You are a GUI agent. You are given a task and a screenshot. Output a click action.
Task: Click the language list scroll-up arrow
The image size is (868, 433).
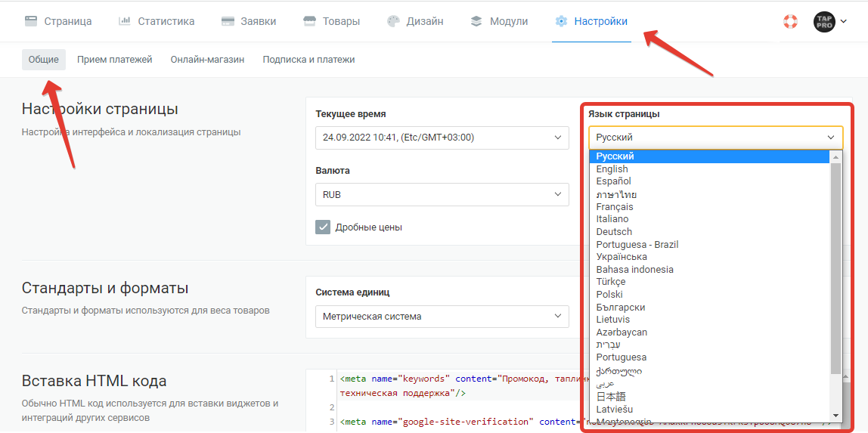(x=836, y=156)
